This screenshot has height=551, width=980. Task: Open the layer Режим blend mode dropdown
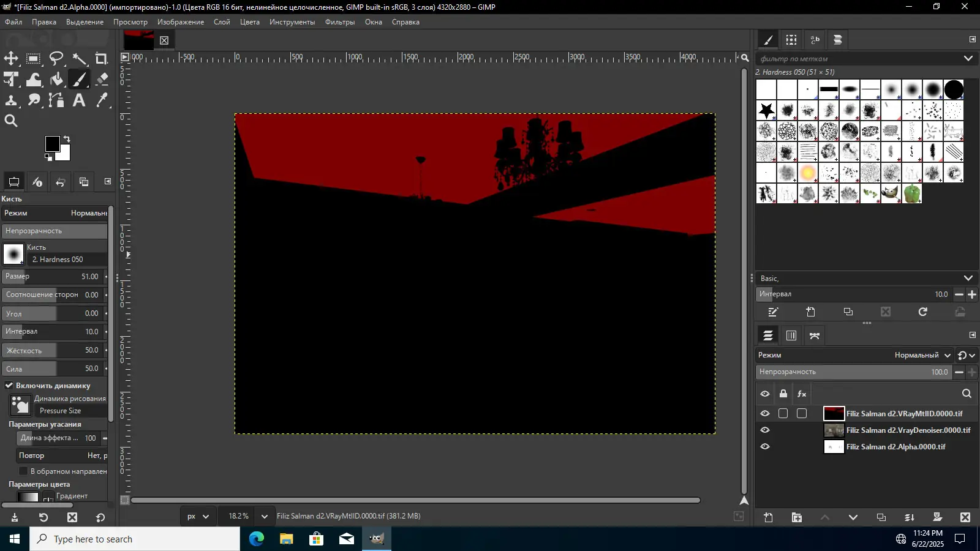(x=922, y=355)
